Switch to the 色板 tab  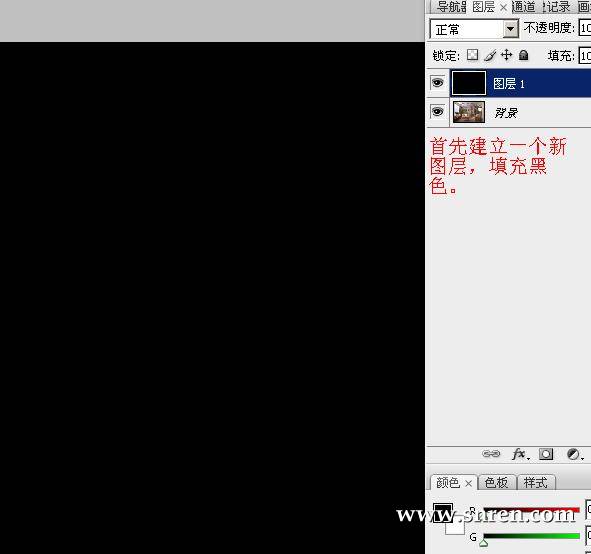pos(496,483)
